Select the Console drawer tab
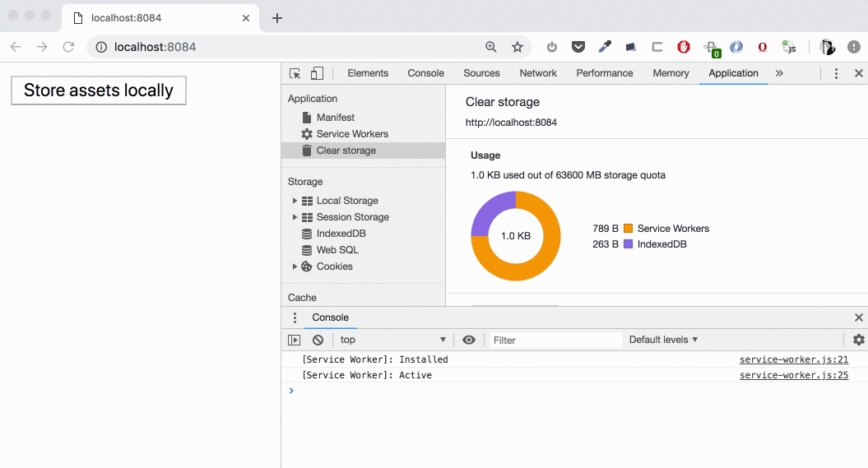This screenshot has height=468, width=868. click(x=331, y=317)
